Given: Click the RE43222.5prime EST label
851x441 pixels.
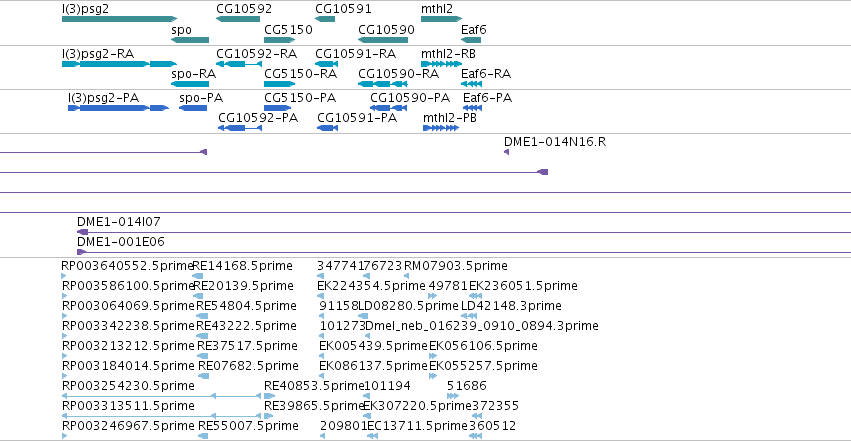Looking at the screenshot, I should pos(246,326).
